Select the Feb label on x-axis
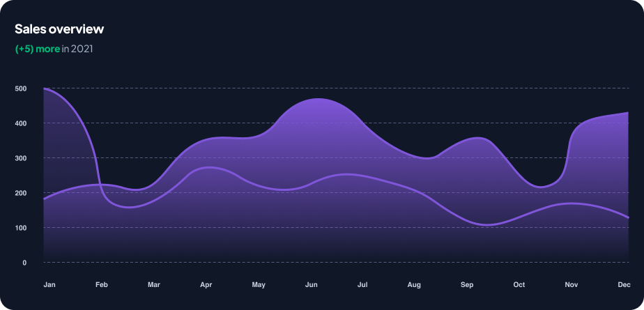 (102, 285)
